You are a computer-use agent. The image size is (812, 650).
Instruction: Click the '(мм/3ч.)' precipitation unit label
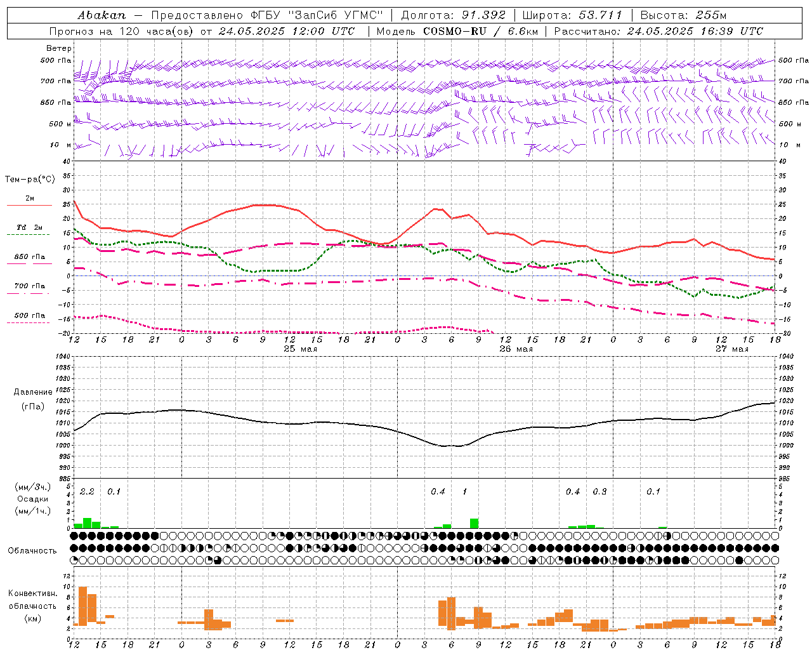pos(32,487)
